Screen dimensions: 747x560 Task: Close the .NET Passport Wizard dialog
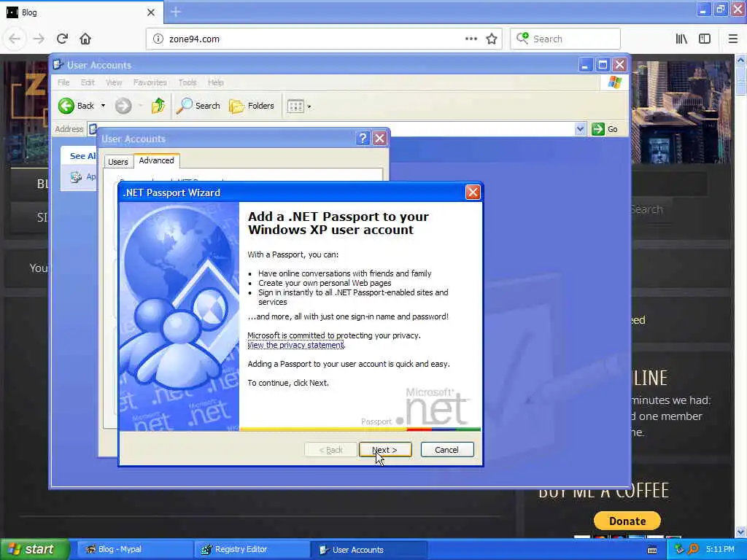click(x=473, y=192)
